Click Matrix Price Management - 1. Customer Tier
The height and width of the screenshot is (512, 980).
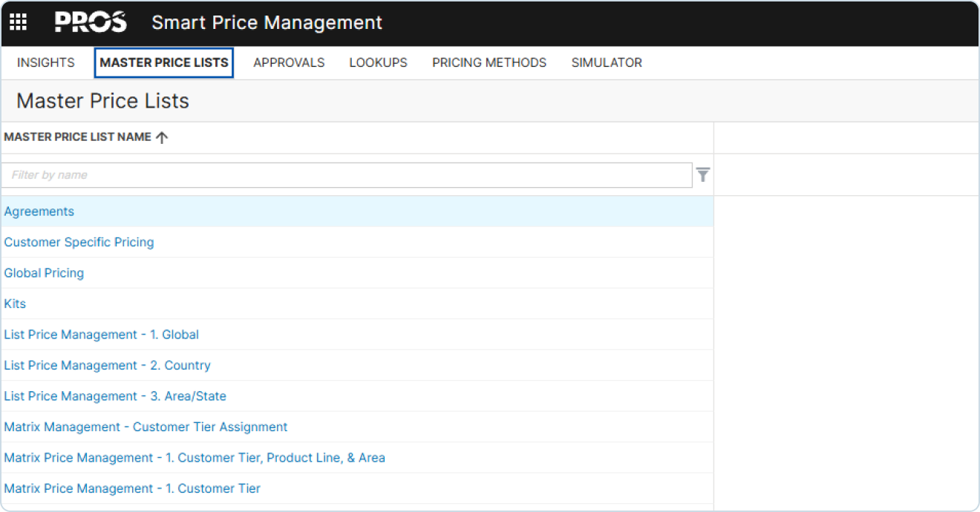pos(132,489)
